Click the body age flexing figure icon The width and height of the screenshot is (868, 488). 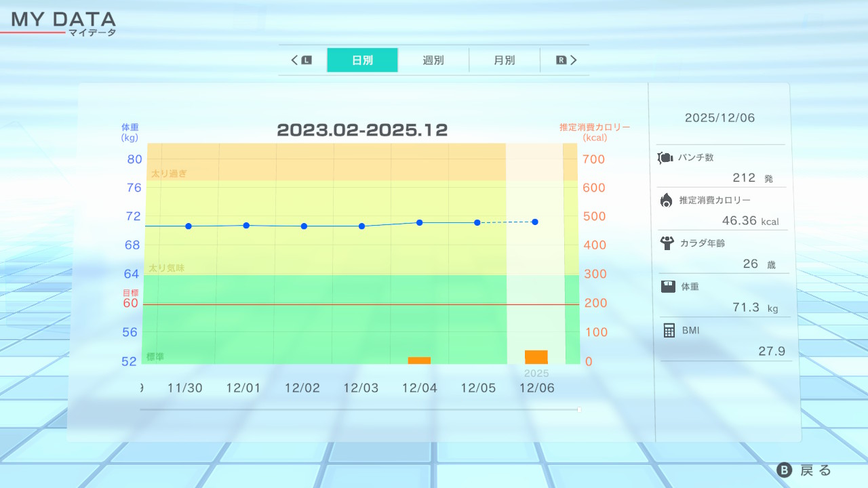pos(667,243)
